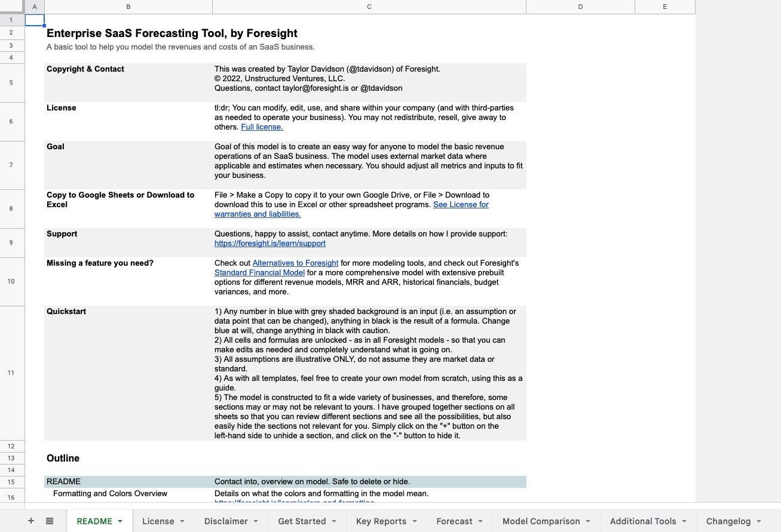Switch to the Get Started sheet
The height and width of the screenshot is (532, 781).
pyautogui.click(x=302, y=521)
